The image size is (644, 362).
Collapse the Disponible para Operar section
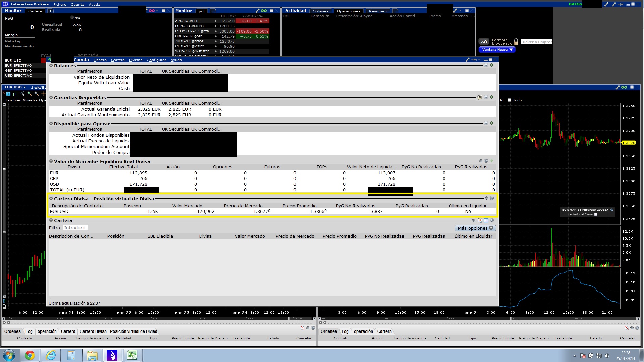point(51,123)
